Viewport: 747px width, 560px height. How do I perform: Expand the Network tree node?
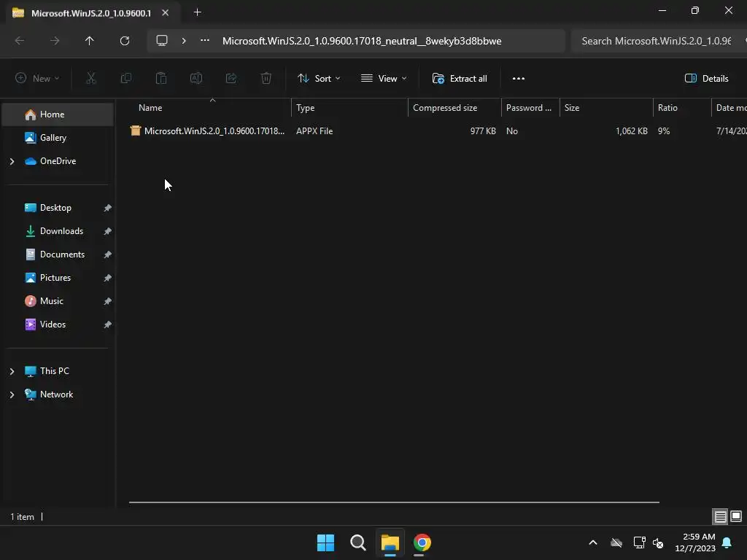(x=12, y=394)
